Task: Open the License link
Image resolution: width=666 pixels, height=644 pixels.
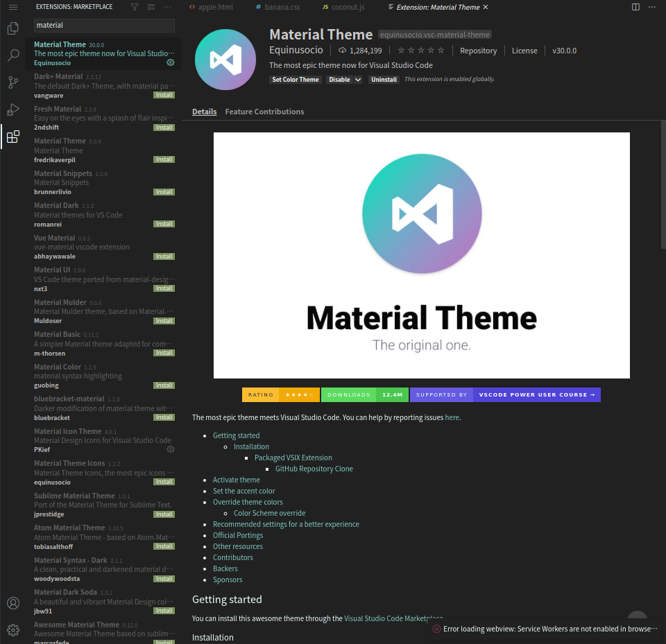Action: tap(524, 51)
